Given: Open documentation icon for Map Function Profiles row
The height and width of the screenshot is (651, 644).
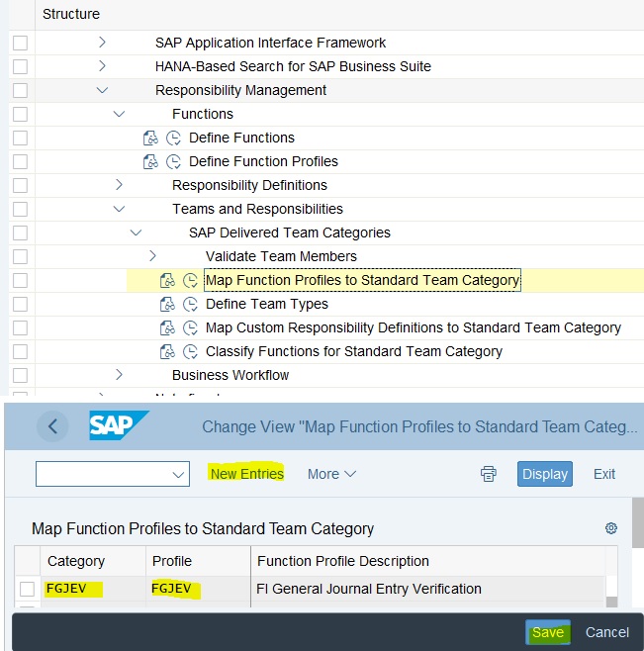Looking at the screenshot, I should pyautogui.click(x=167, y=280).
